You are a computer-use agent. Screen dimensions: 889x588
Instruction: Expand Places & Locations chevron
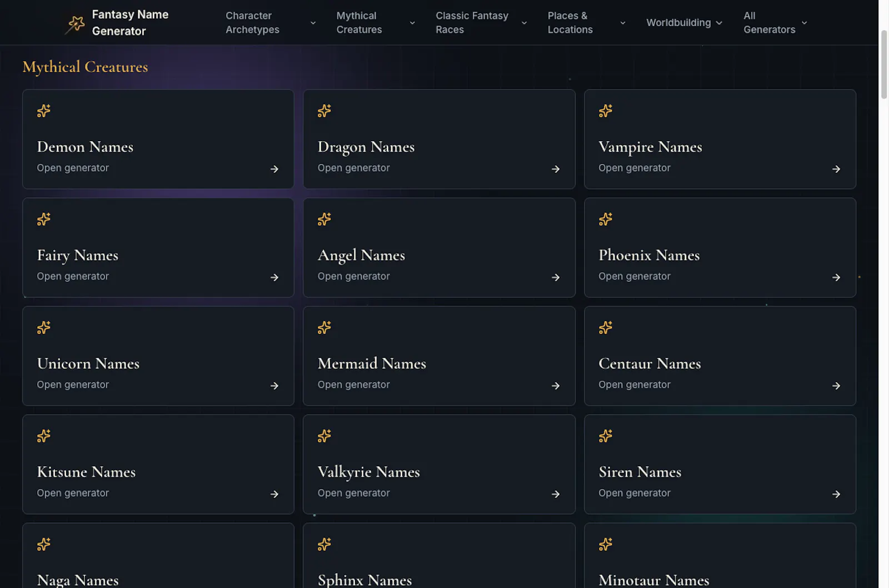coord(623,23)
